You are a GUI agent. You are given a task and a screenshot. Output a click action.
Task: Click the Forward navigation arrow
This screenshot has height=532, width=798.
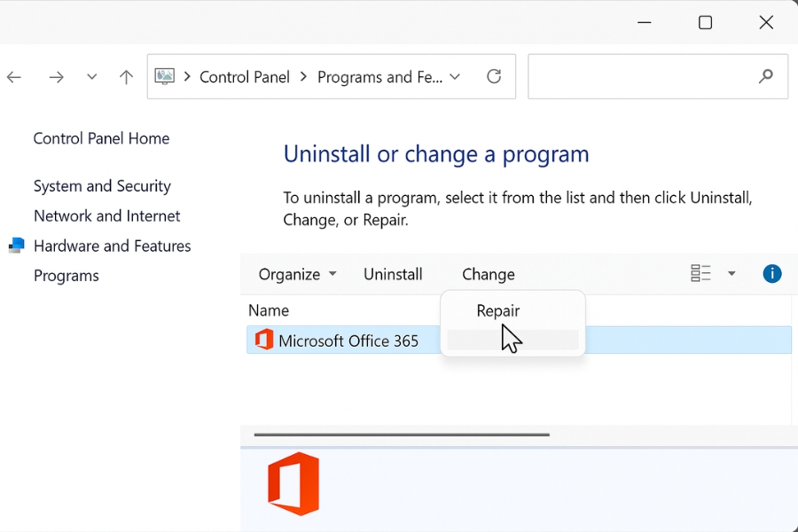click(x=56, y=77)
